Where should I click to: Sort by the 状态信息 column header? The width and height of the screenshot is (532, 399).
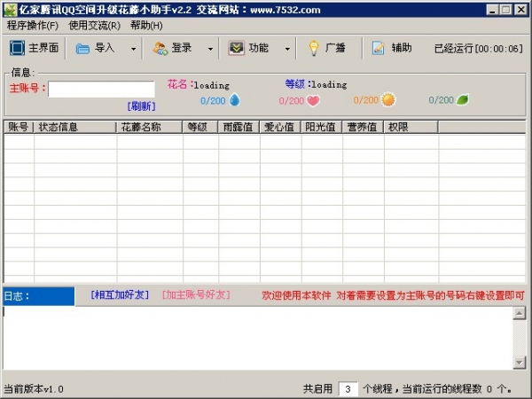(x=75, y=127)
